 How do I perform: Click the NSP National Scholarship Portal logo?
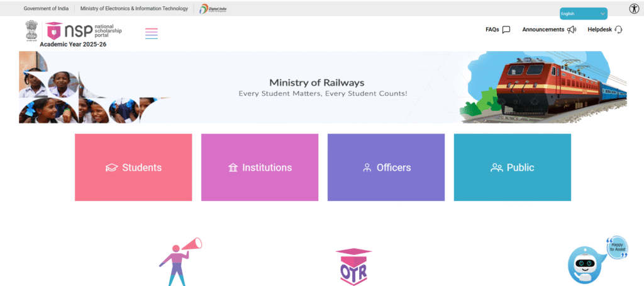84,31
